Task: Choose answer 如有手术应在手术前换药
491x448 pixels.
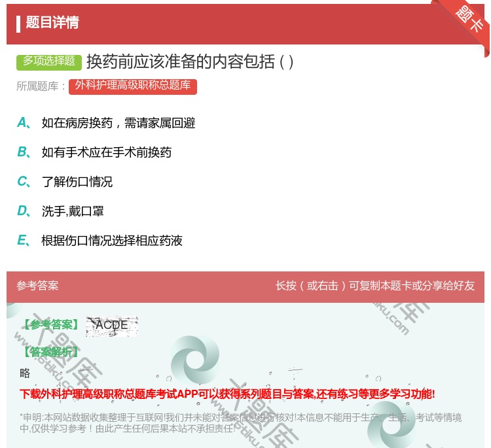Action: coord(107,152)
